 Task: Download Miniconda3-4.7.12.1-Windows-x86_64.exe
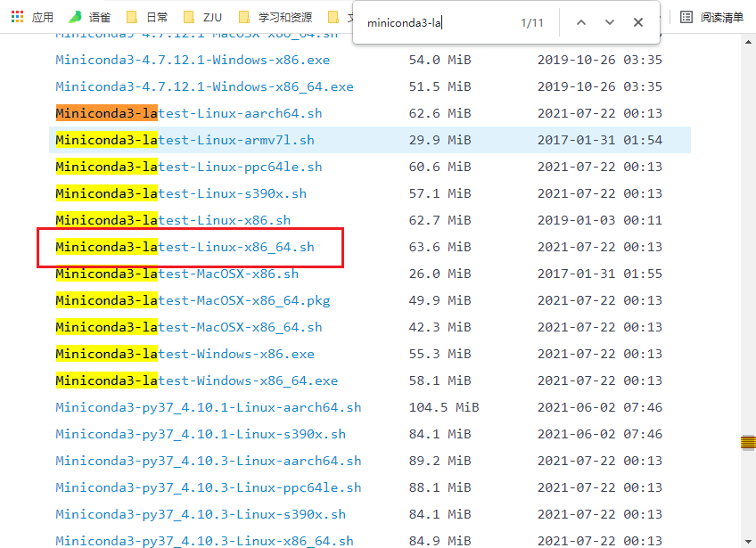(x=204, y=86)
